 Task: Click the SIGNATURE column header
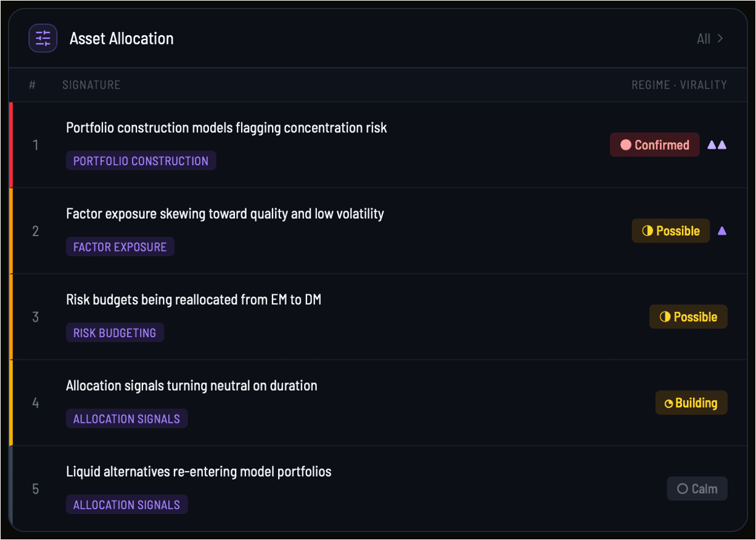pyautogui.click(x=91, y=85)
